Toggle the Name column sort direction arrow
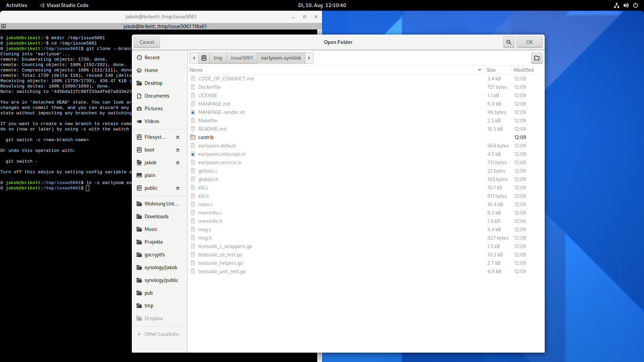 pos(479,70)
